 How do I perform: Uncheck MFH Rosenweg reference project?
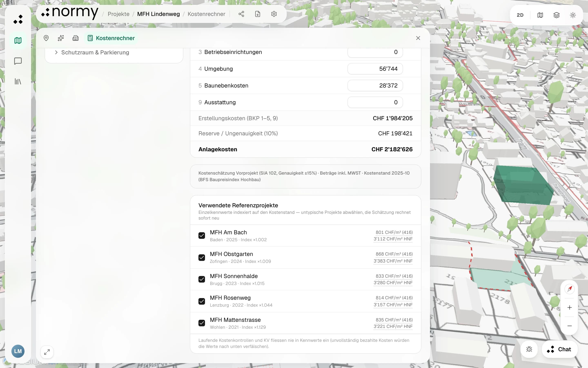pos(202,301)
